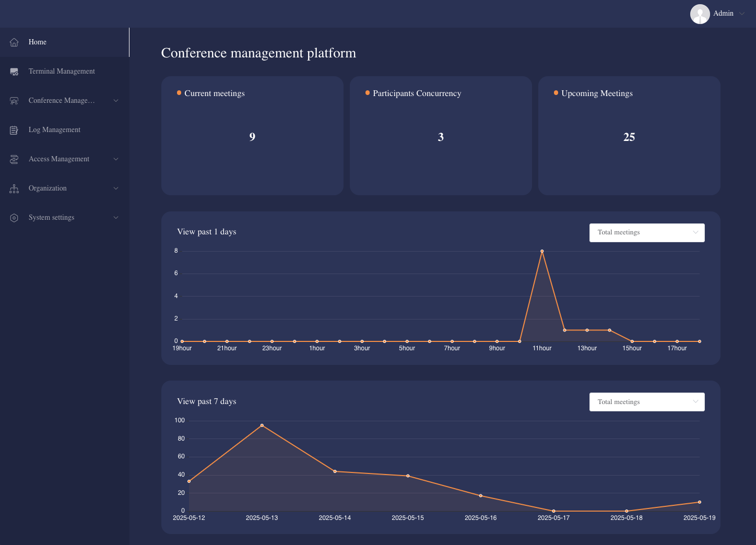Open the Total meetings dropdown for past 1 day

(647, 232)
